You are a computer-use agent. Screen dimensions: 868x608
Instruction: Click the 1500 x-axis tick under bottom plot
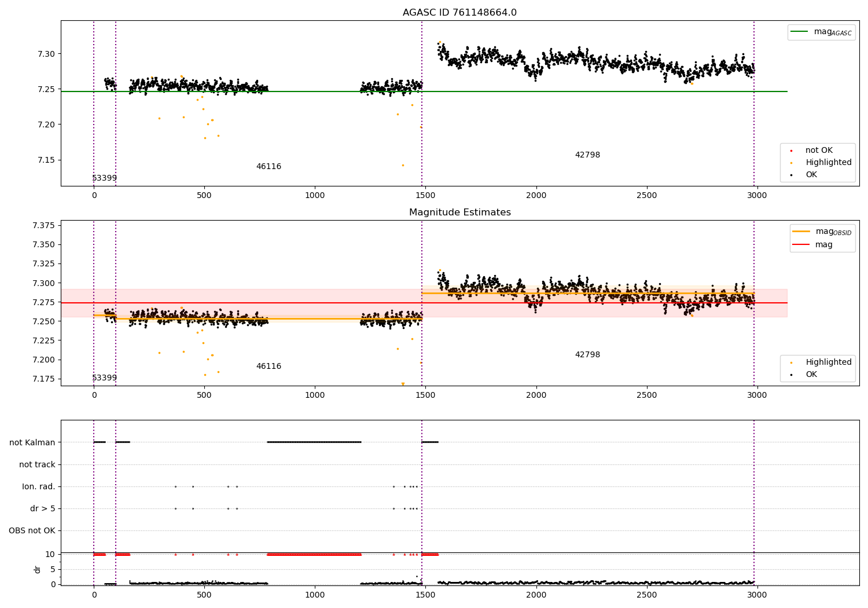click(425, 595)
